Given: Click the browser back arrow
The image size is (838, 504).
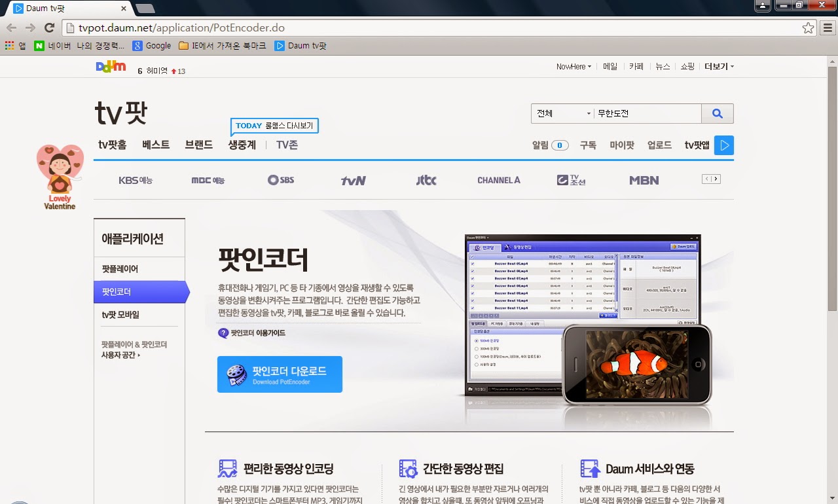Looking at the screenshot, I should [x=11, y=28].
